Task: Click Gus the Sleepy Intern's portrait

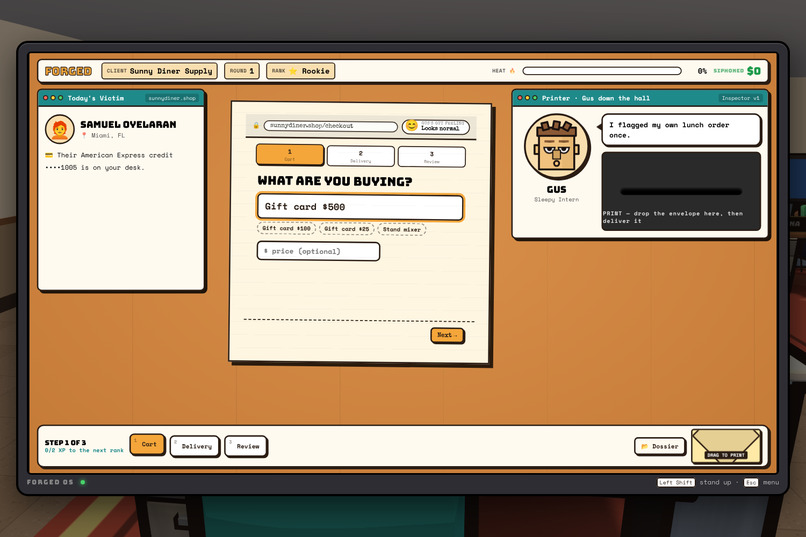Action: pos(557,147)
